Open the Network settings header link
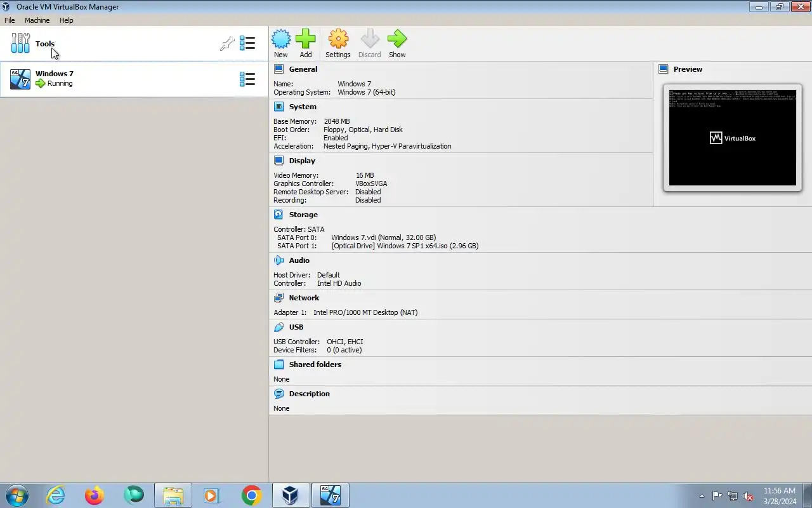The image size is (812, 508). coord(304,298)
